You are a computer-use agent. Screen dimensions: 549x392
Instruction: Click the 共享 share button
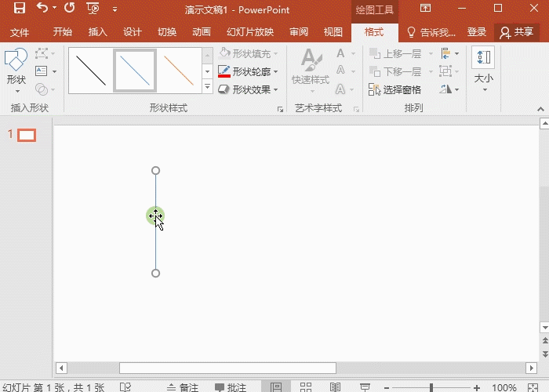516,32
